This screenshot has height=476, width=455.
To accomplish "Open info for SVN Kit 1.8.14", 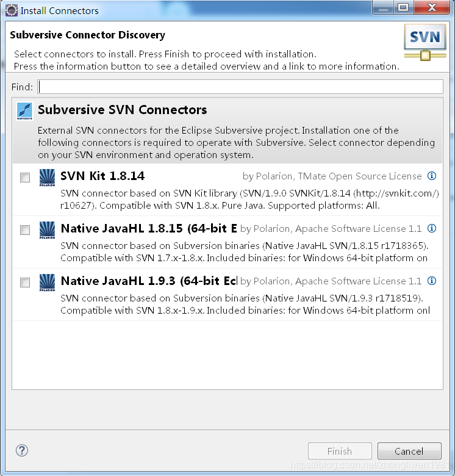I will coord(432,176).
